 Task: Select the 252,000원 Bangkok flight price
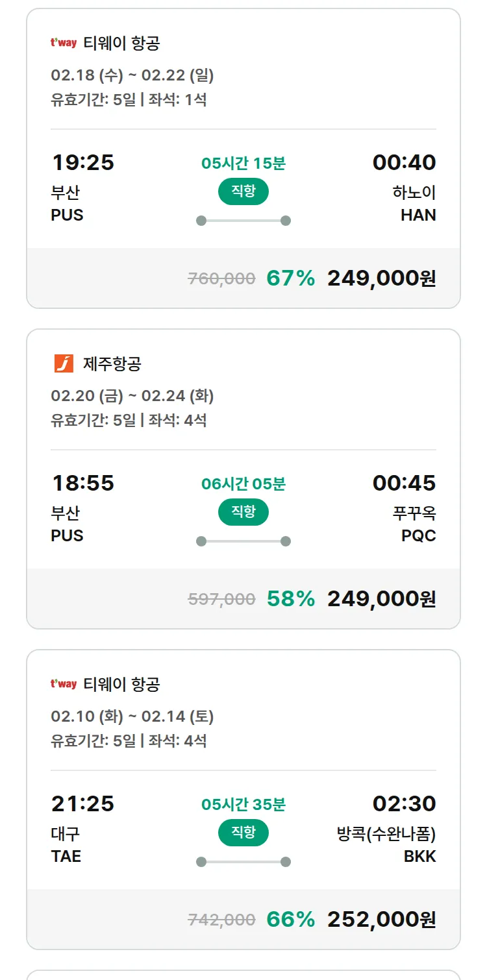(x=381, y=919)
